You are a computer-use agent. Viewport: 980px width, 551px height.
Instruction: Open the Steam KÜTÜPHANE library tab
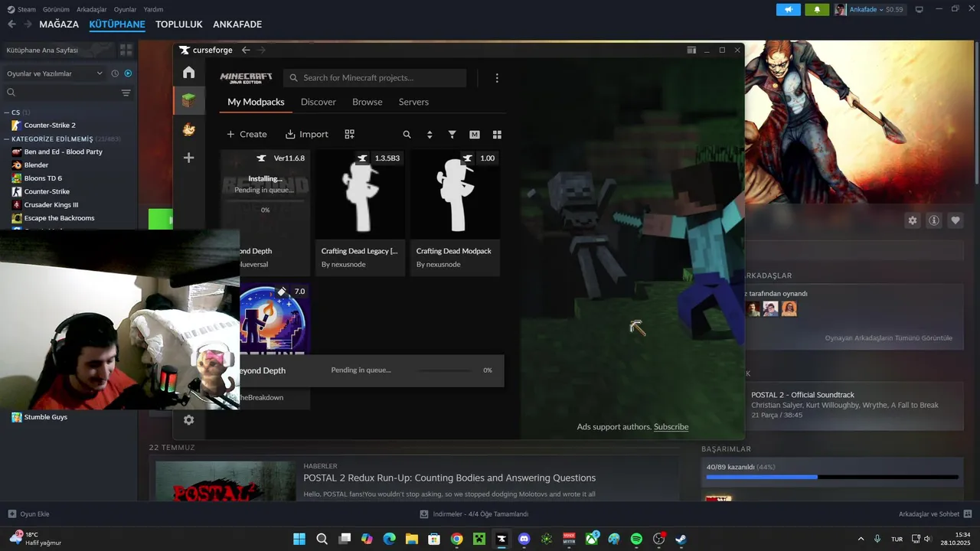tap(117, 24)
